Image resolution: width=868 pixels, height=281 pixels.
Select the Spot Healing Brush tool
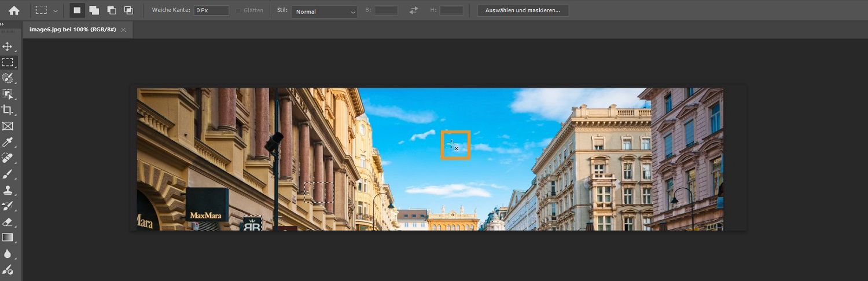(8, 158)
